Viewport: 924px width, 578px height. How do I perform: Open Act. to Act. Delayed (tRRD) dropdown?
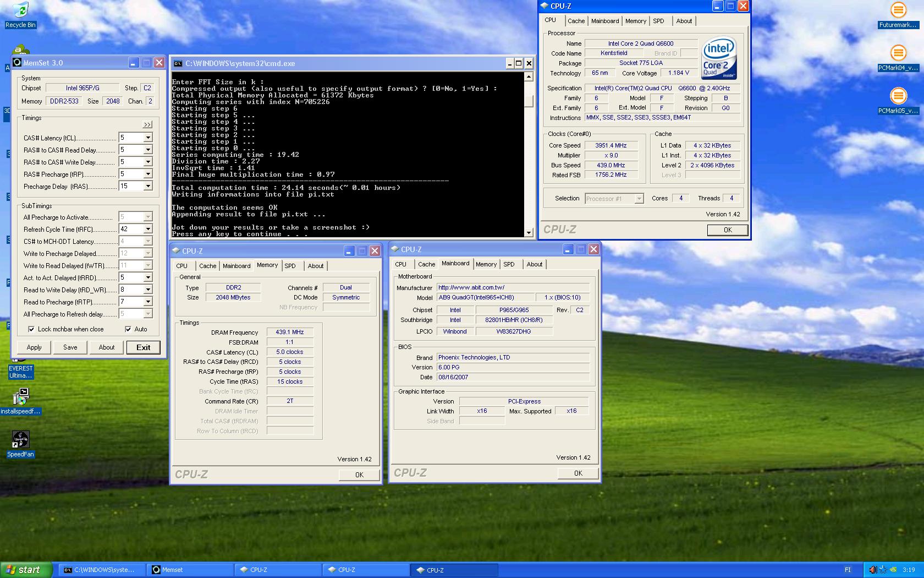coord(148,277)
